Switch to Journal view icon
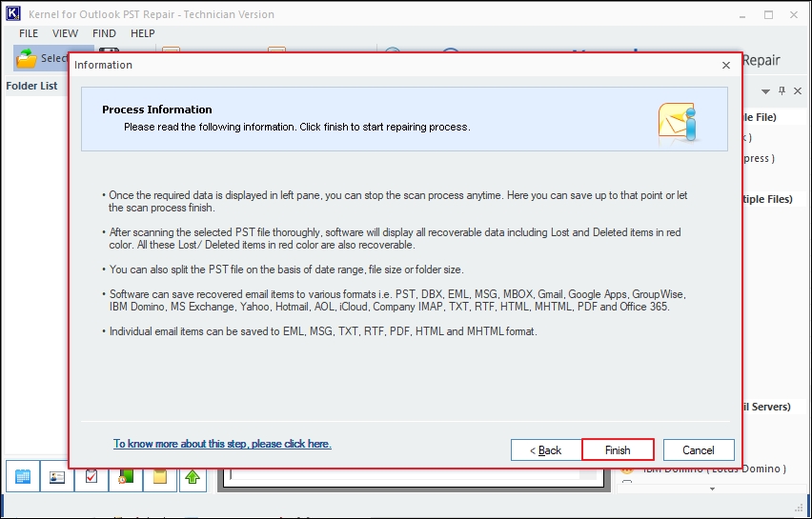This screenshot has height=519, width=812. click(x=125, y=476)
